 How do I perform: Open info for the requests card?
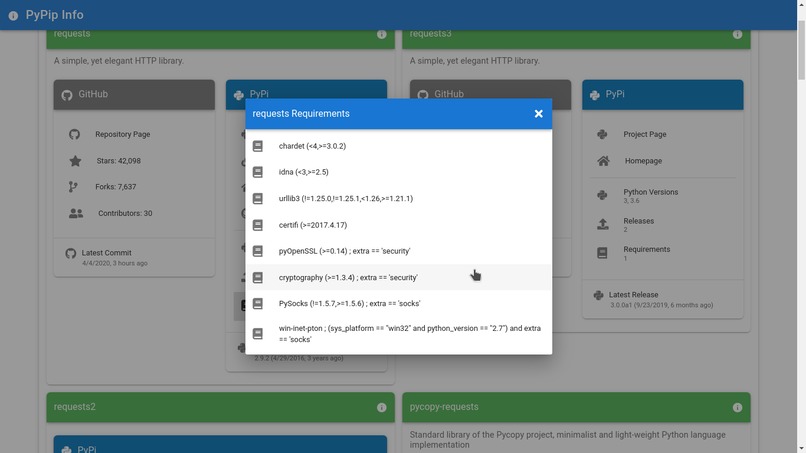[x=381, y=34]
